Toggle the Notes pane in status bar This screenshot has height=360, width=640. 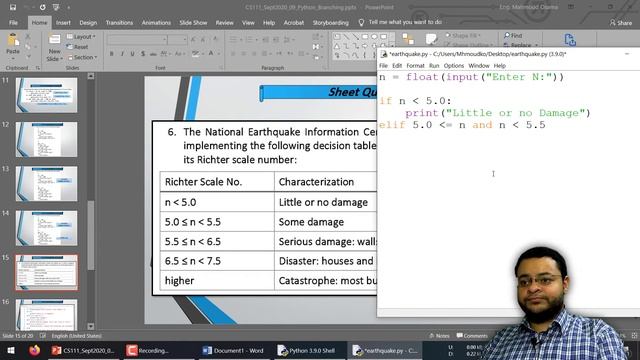(x=439, y=336)
